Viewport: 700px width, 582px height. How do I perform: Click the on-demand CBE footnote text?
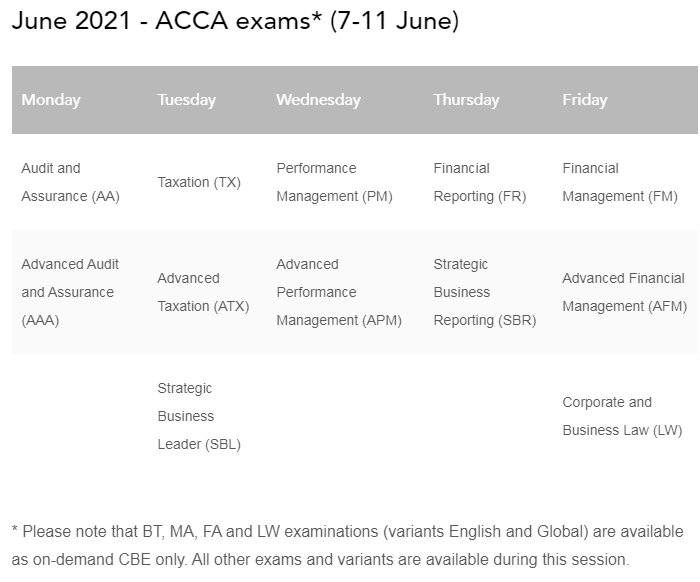click(347, 545)
